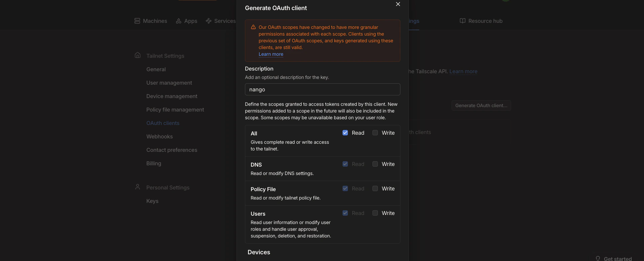Screen dimensions: 644x261
Task: Enable Write access for All scope
Action: pyautogui.click(x=375, y=133)
